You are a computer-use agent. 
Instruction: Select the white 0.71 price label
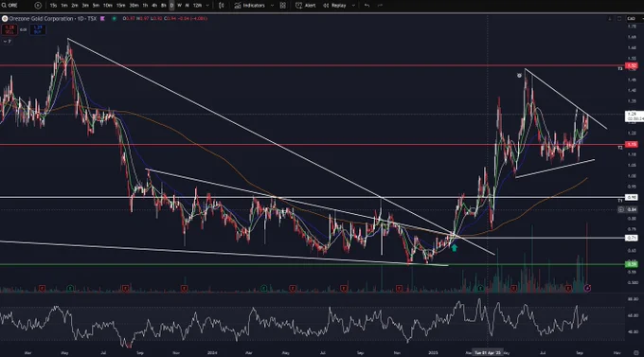pyautogui.click(x=632, y=238)
